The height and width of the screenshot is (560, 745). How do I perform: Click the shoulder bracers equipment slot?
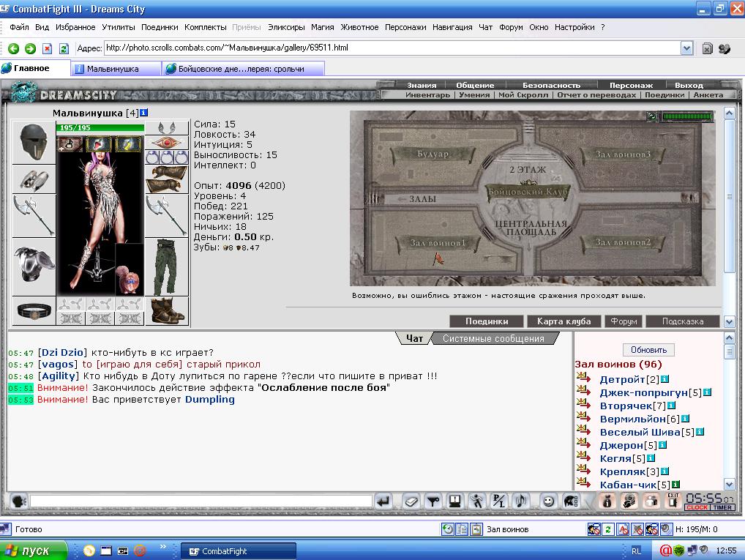coord(34,179)
